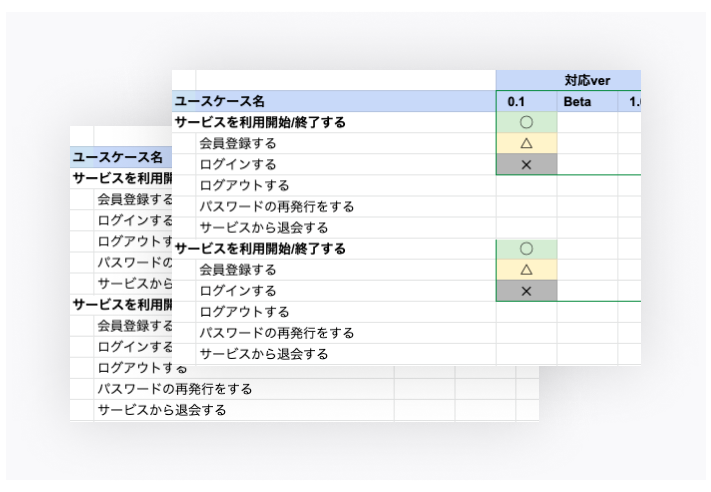Click lower ログインする cell in front sheet
Image resolution: width=711 pixels, height=492 pixels.
click(346, 291)
